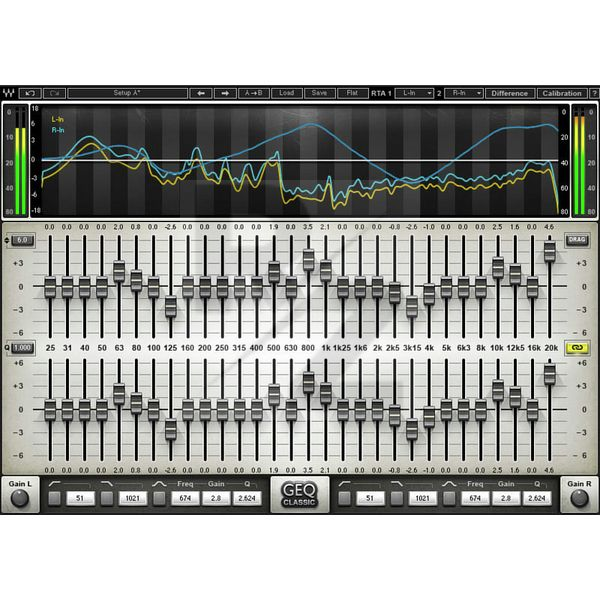Enable the left channel bell filter switch
The width and height of the screenshot is (600, 600).
159,498
